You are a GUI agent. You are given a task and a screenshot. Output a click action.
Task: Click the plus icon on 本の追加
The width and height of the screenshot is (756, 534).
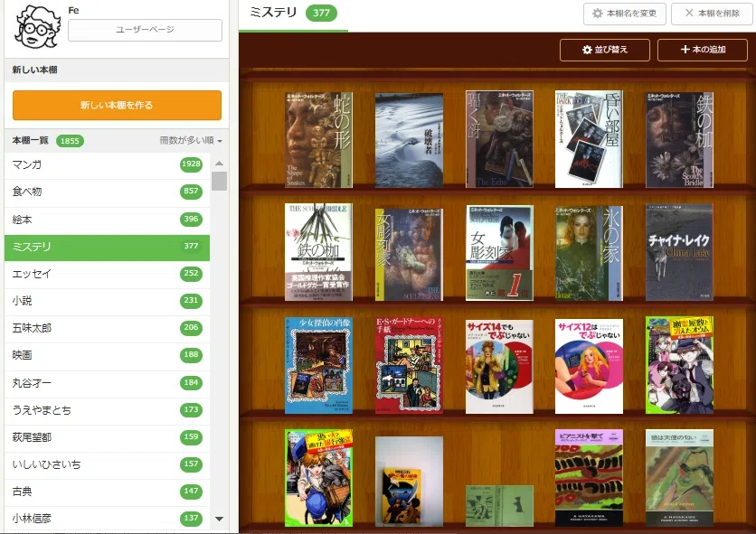click(x=685, y=49)
